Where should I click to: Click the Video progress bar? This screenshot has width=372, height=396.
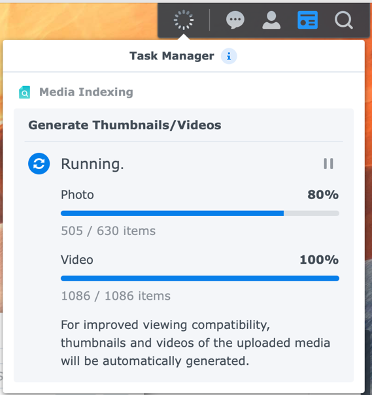tap(200, 278)
